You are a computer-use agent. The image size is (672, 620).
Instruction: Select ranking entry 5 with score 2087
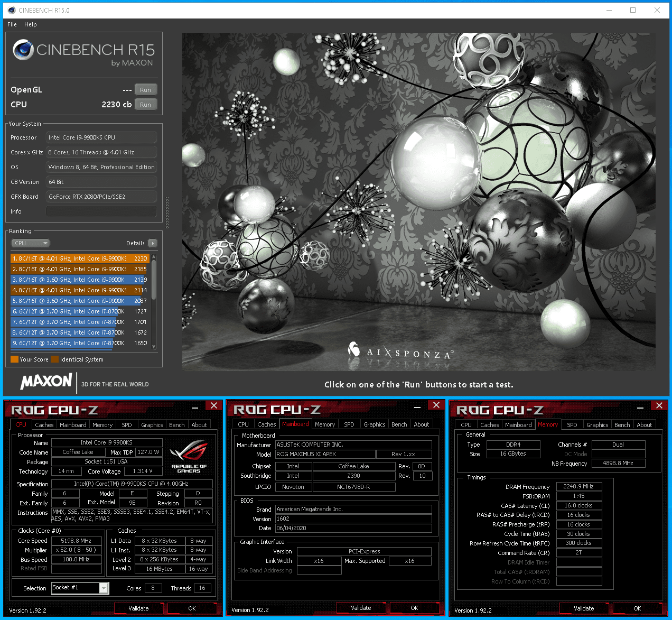[79, 301]
